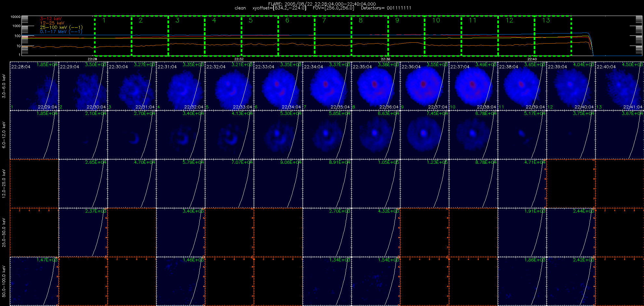Click the '50.0-100.0 keV' row label
This screenshot has height=306, width=644.
point(4,282)
